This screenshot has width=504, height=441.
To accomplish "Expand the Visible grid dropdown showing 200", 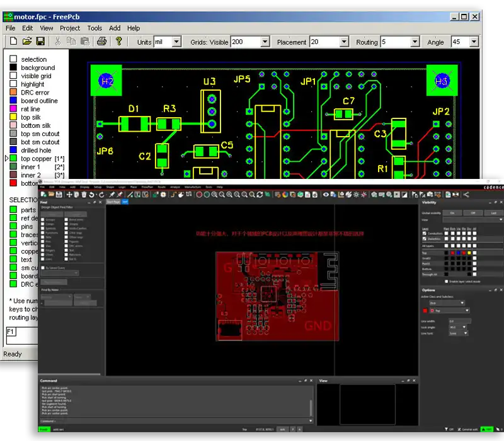I will coord(265,42).
